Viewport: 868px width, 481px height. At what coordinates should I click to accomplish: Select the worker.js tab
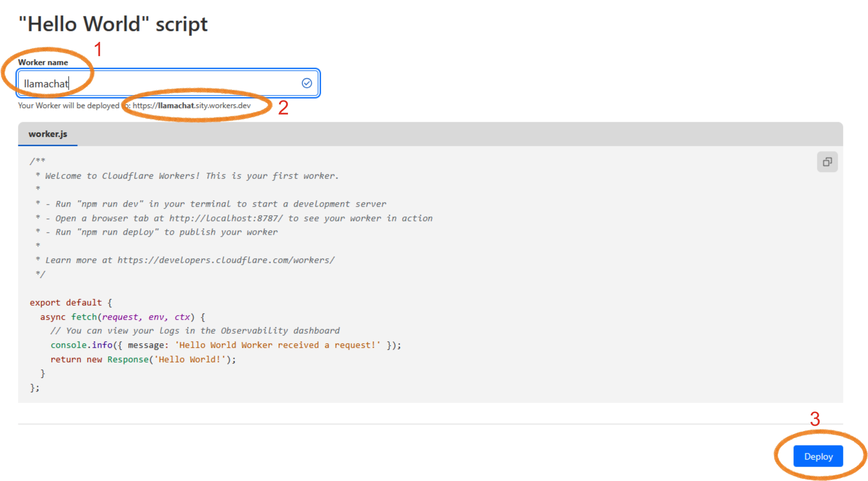pyautogui.click(x=48, y=134)
